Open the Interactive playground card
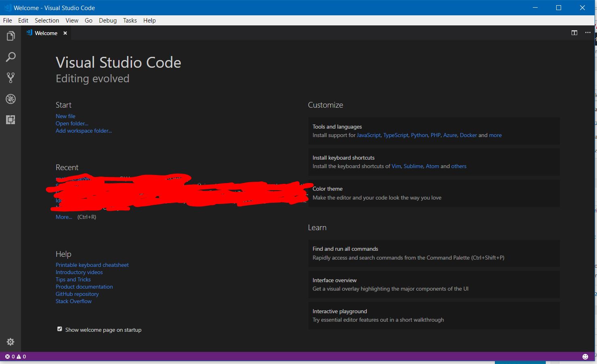The image size is (597, 364). tap(434, 316)
